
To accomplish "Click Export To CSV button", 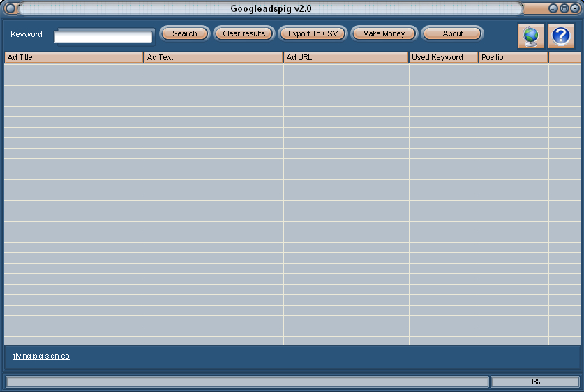I will tap(313, 33).
